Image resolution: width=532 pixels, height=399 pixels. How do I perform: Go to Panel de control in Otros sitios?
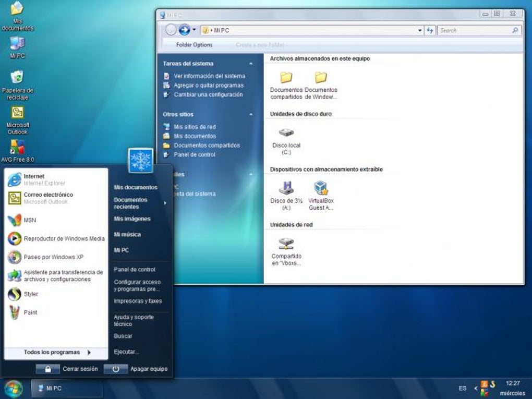(195, 154)
